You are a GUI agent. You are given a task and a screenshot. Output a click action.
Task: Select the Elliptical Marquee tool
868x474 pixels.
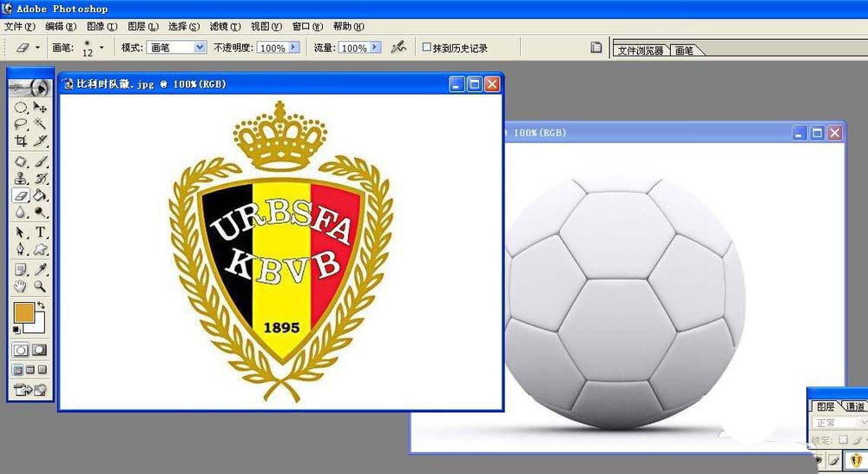(x=21, y=108)
